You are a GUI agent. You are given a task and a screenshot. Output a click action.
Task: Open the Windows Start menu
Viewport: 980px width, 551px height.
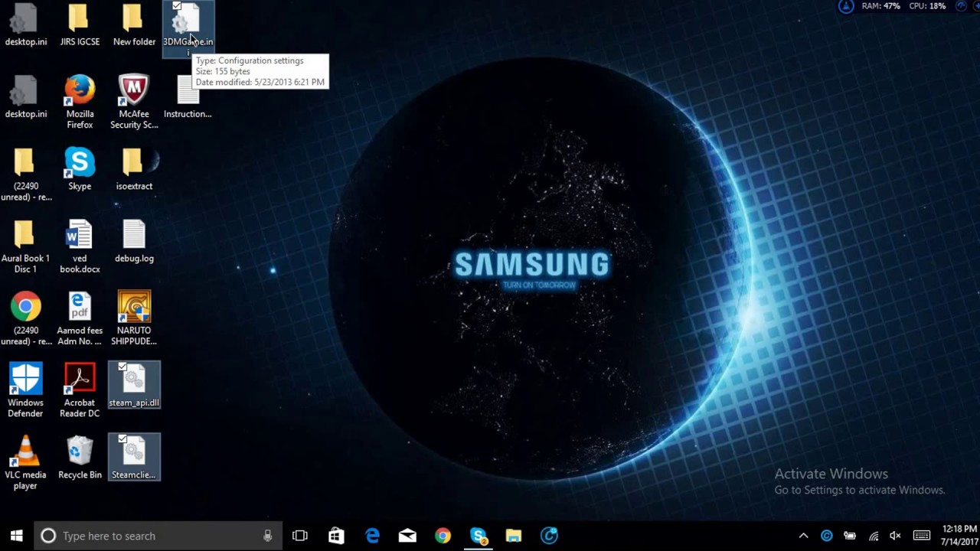click(x=16, y=536)
